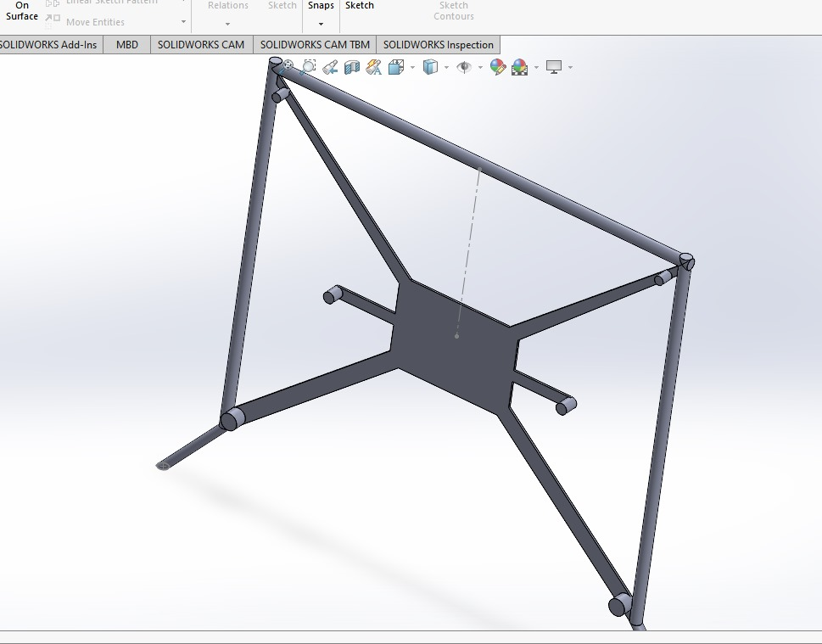Click the On Surface button

[x=22, y=11]
